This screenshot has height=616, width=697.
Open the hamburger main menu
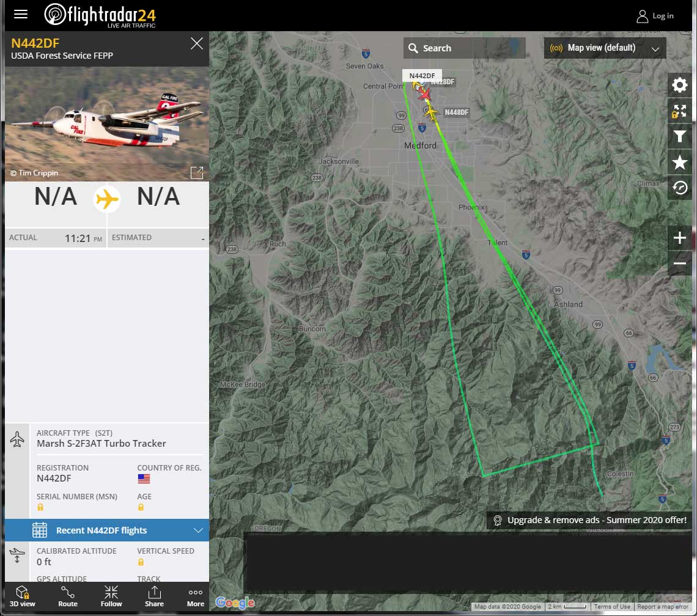20,14
